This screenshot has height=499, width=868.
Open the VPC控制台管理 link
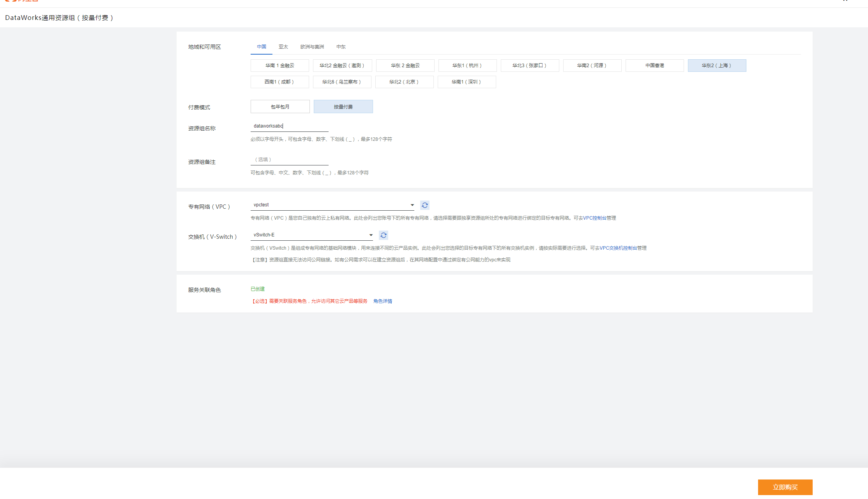click(x=600, y=218)
